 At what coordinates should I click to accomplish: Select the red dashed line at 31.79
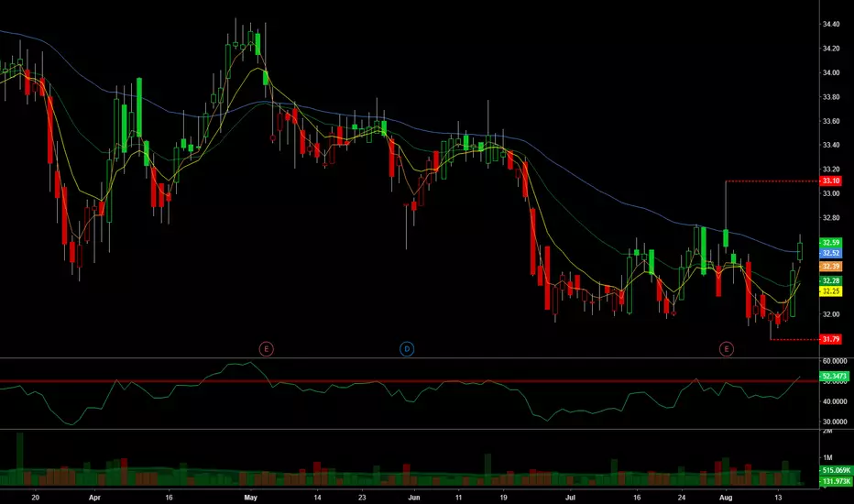pos(794,339)
